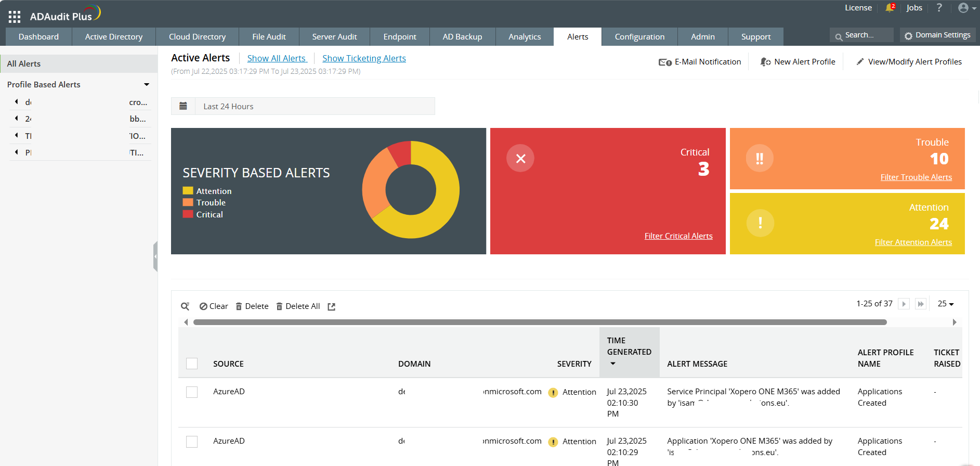
Task: Toggle the select-all checkbox in table header
Action: click(192, 364)
